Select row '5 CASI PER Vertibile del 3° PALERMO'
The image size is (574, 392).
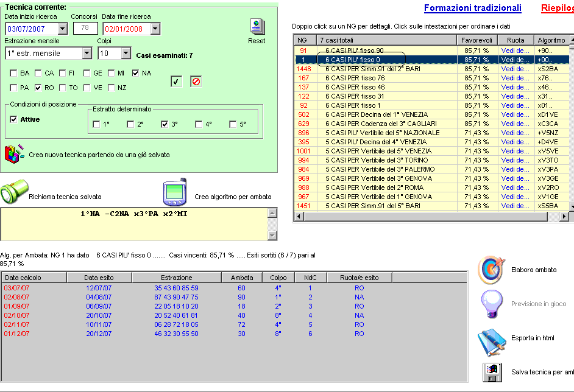click(432, 170)
